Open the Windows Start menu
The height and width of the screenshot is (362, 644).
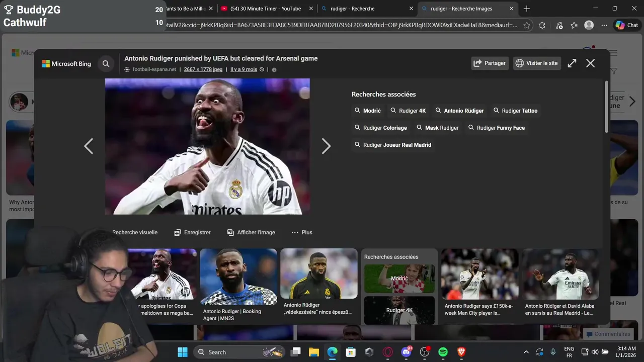click(182, 352)
